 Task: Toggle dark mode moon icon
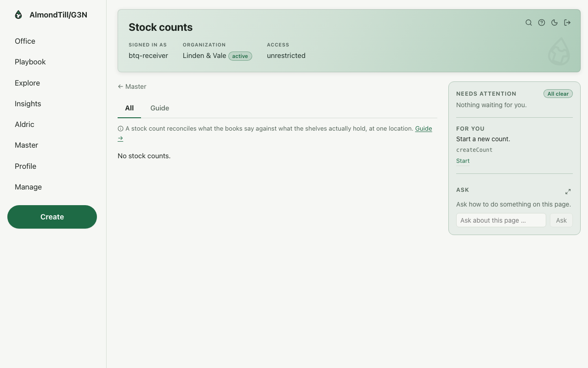(554, 23)
